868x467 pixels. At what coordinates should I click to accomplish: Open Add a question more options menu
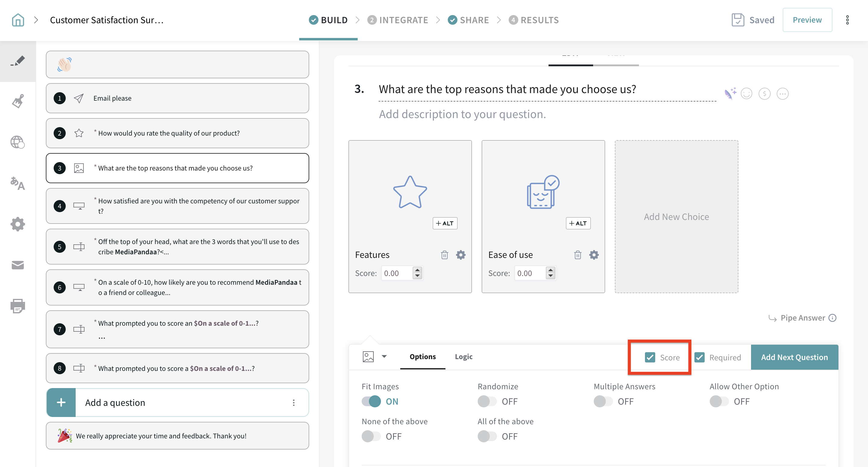tap(294, 403)
